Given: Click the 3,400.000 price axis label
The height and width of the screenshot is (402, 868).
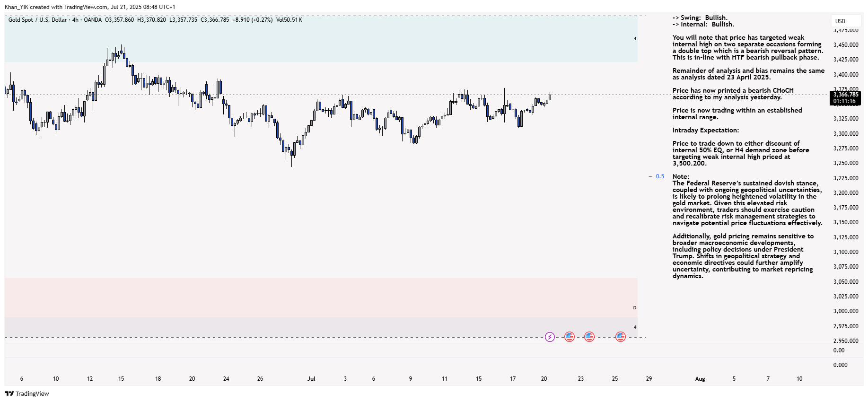Looking at the screenshot, I should (x=846, y=75).
